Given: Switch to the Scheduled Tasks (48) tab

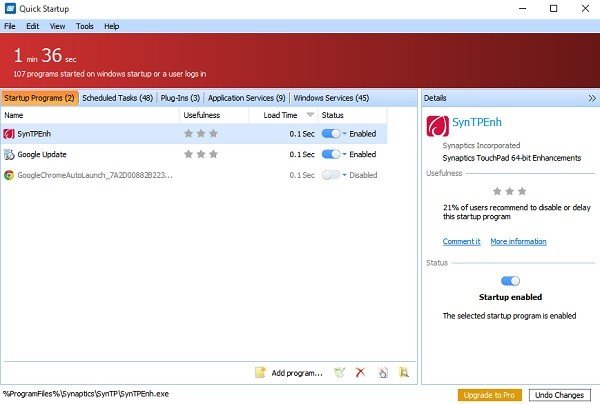Looking at the screenshot, I should [x=117, y=98].
